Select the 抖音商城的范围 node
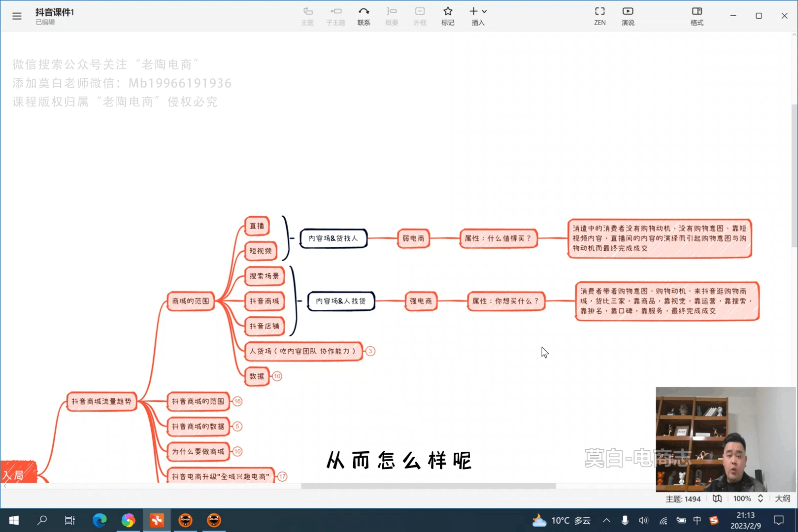The width and height of the screenshot is (798, 532). (198, 401)
